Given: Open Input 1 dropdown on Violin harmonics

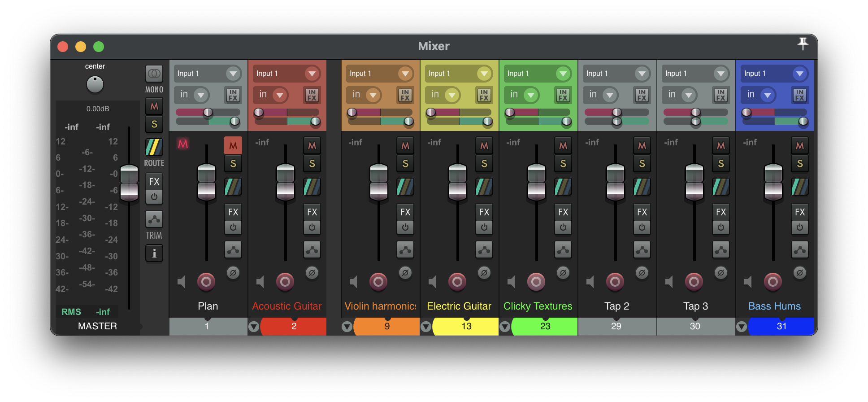Looking at the screenshot, I should tap(380, 73).
